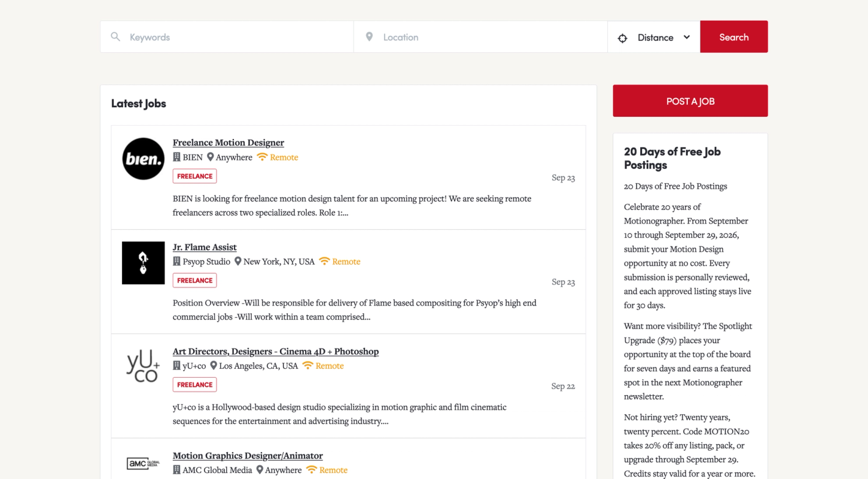
Task: Click the POST A JOB button
Action: pyautogui.click(x=690, y=101)
